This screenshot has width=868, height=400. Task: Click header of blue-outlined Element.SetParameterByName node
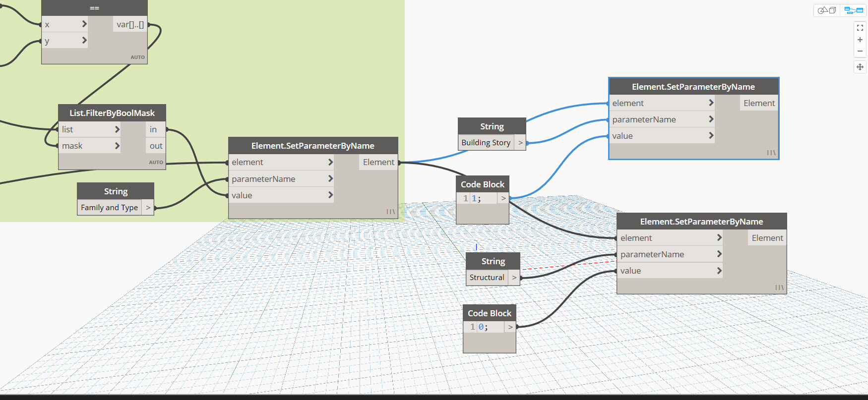tap(693, 87)
